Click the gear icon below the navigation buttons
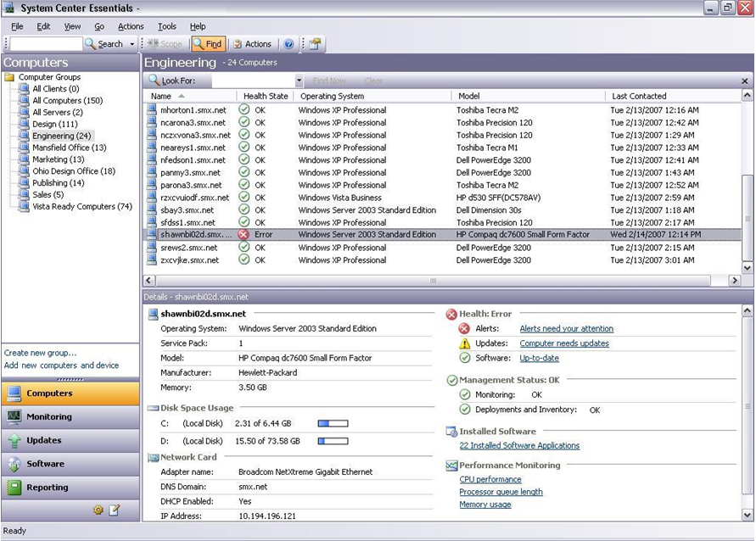The height and width of the screenshot is (541, 756). [x=98, y=510]
